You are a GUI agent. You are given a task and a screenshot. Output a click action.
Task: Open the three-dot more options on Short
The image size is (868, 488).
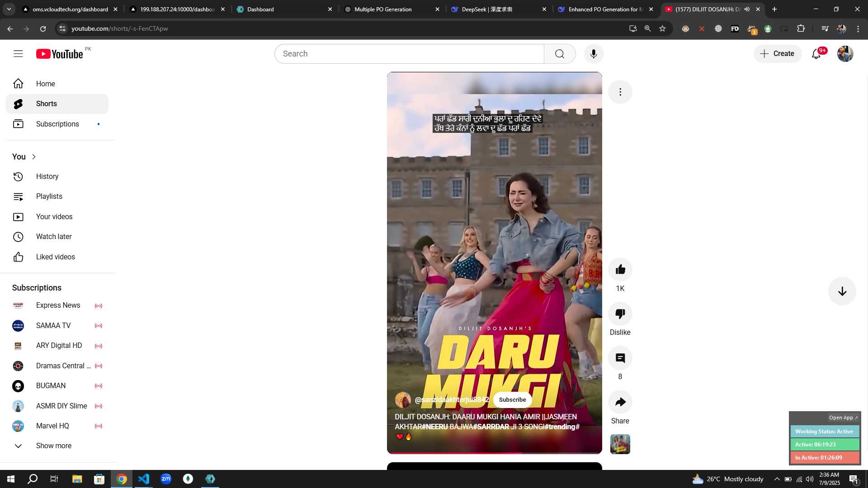[620, 92]
